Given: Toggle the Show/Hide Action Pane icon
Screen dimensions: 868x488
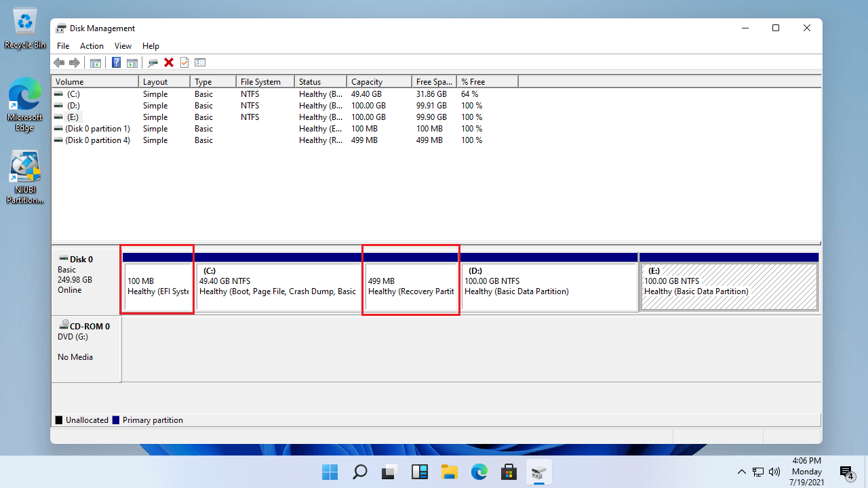Looking at the screenshot, I should (132, 62).
